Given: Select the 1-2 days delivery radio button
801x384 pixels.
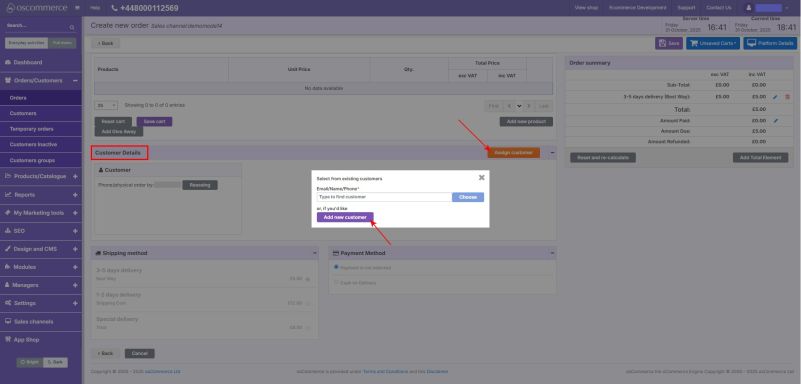Looking at the screenshot, I should tap(308, 303).
